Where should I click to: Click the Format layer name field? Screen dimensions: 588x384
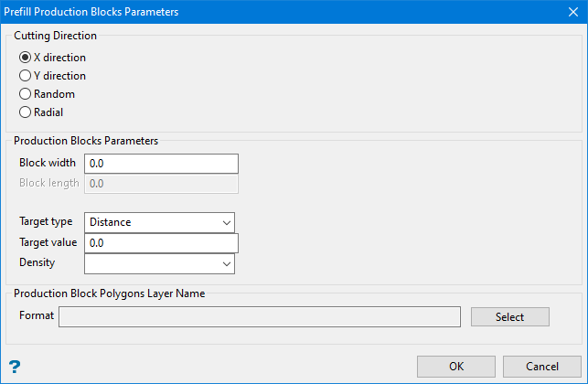click(260, 316)
